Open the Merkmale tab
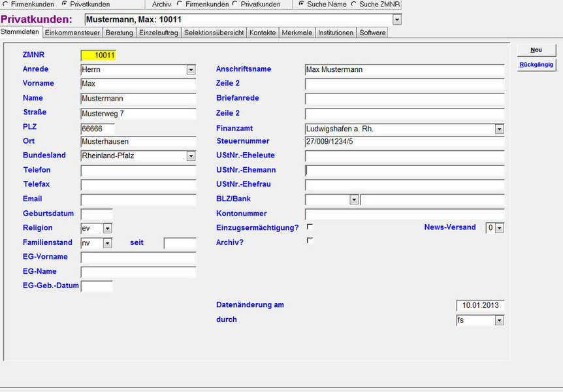The height and width of the screenshot is (392, 563). click(297, 33)
